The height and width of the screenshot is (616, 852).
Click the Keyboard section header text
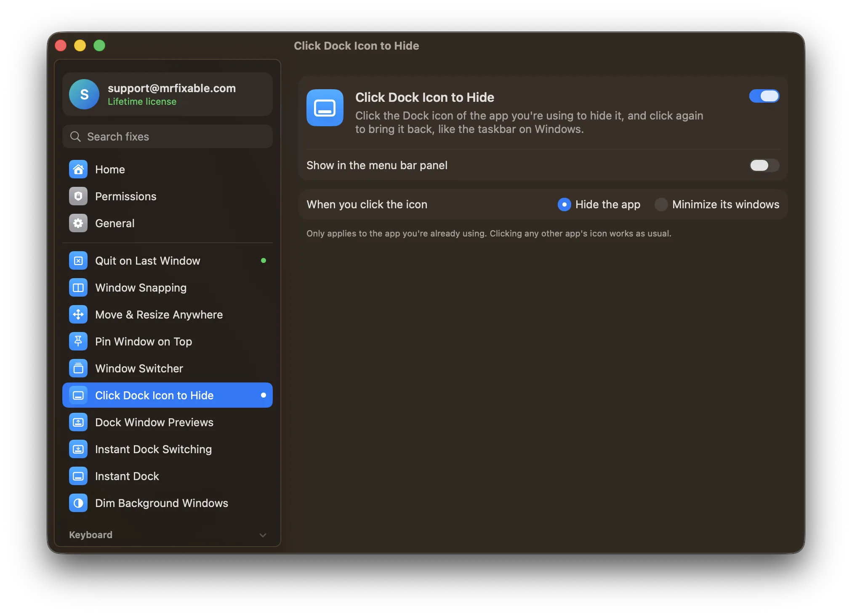[x=91, y=535]
